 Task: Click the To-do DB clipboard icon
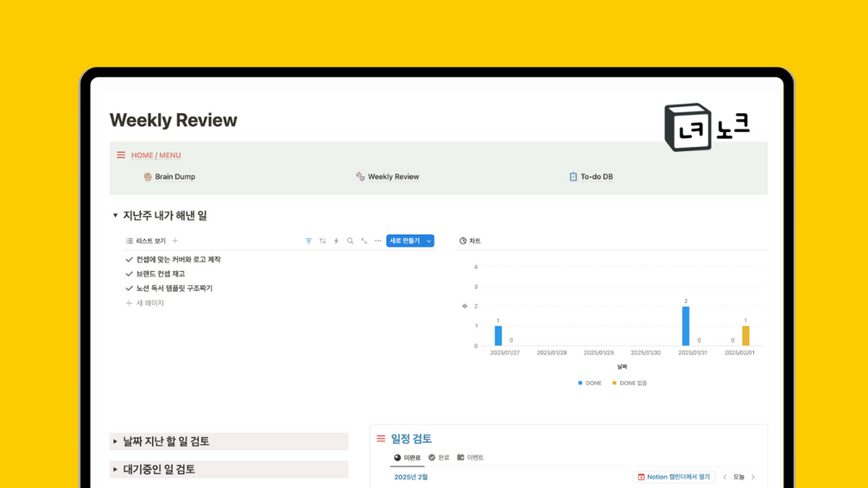click(x=573, y=176)
